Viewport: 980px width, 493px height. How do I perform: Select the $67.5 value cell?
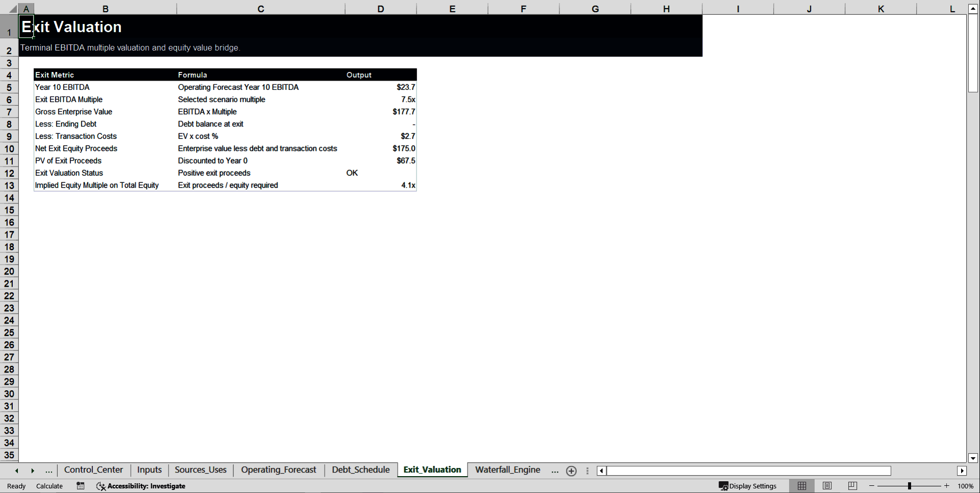click(381, 161)
